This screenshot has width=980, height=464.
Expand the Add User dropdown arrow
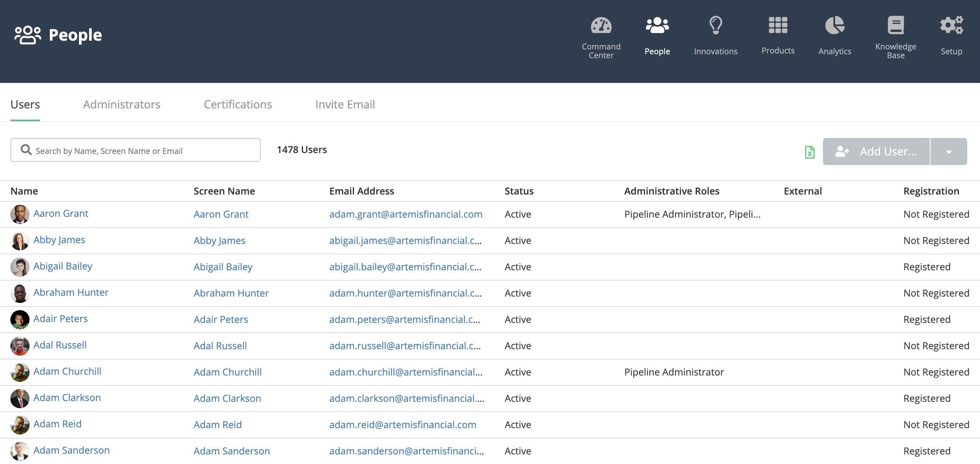pos(949,151)
